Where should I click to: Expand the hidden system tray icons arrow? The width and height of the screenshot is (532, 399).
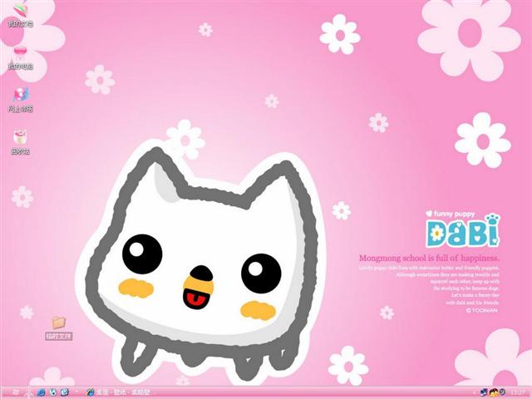click(x=475, y=392)
